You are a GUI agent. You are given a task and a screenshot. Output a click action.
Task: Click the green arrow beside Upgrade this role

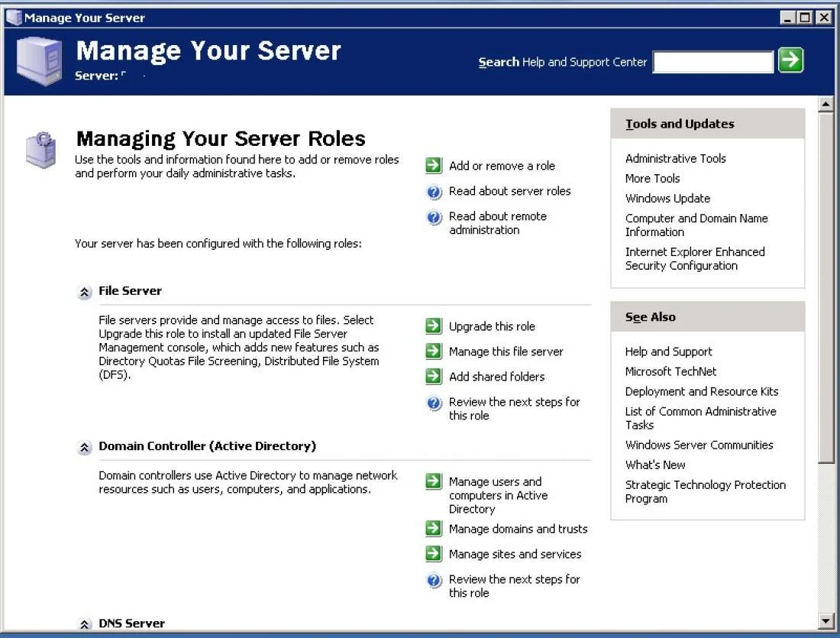[434, 326]
